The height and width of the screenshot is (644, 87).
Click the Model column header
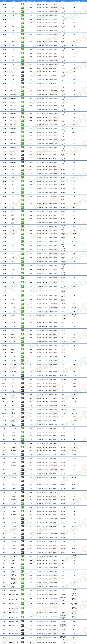(13, 1)
